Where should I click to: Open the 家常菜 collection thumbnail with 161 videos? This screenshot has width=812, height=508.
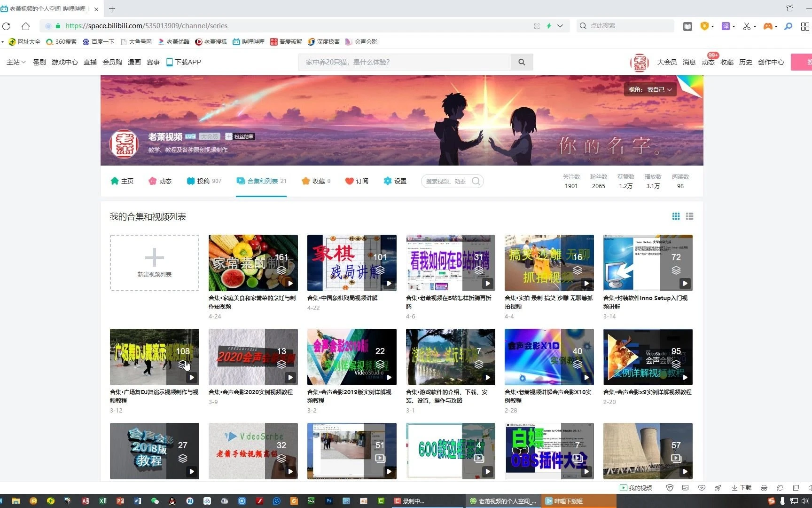253,263
